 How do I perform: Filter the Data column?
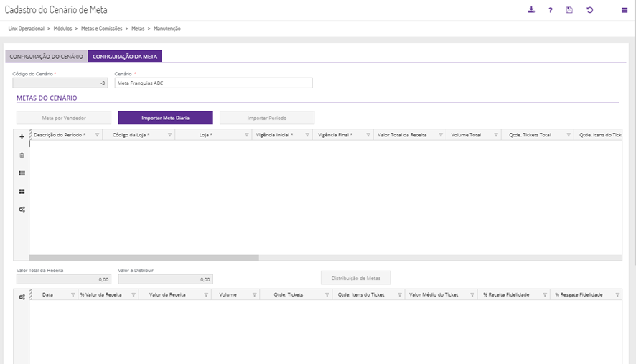[73, 295]
